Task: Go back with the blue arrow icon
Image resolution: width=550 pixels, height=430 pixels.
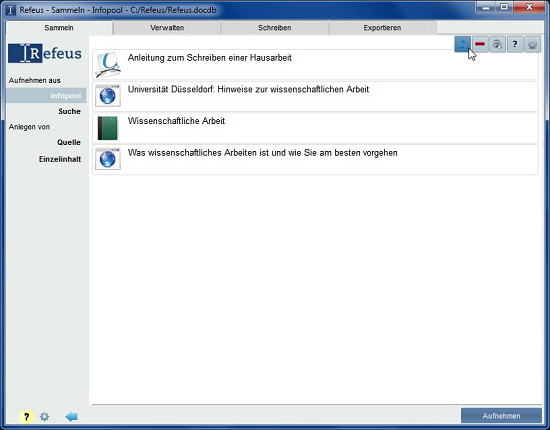Action: tap(71, 417)
